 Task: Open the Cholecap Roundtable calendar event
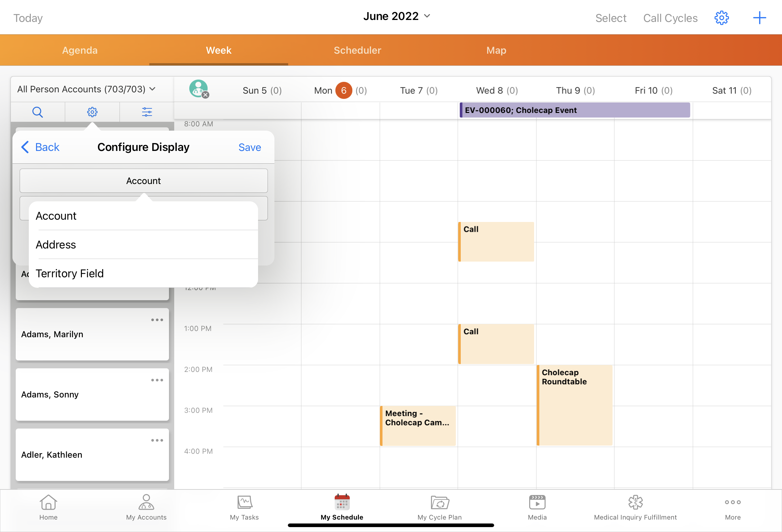click(575, 404)
